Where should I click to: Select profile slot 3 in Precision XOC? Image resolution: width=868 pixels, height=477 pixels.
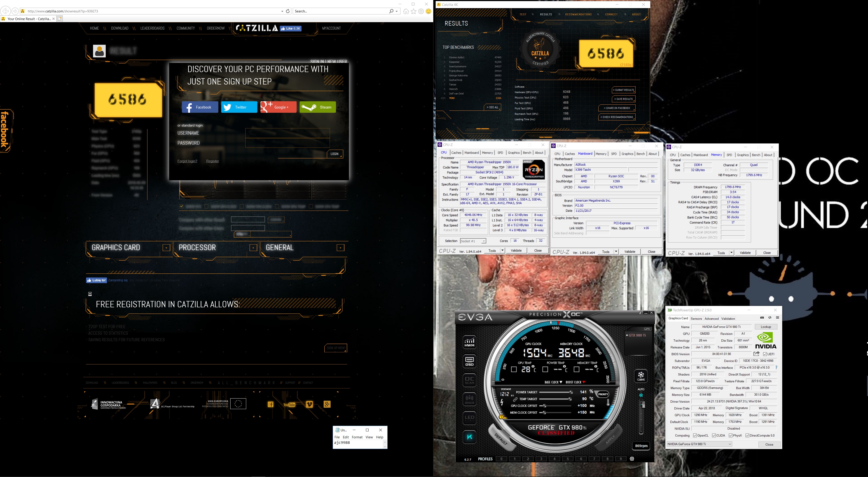click(x=541, y=459)
